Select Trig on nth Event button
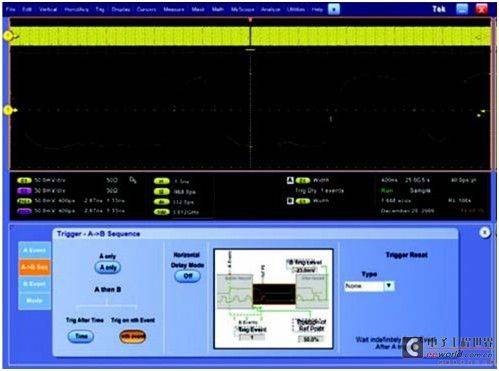The image size is (499, 371). coord(133,336)
